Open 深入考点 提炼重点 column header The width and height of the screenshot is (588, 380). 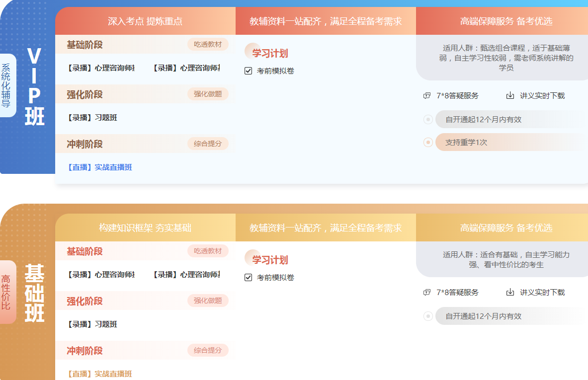145,21
